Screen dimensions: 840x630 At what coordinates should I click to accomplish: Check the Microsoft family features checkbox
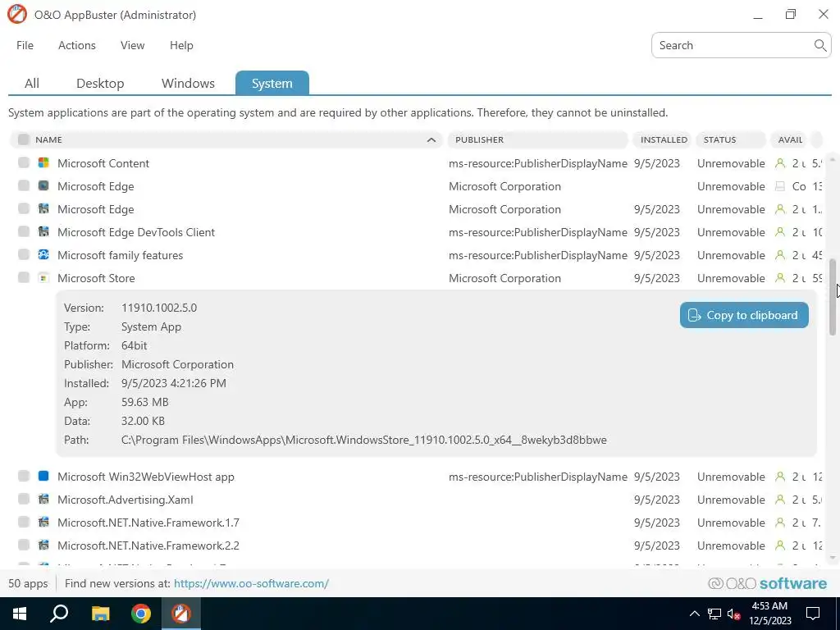coord(23,254)
